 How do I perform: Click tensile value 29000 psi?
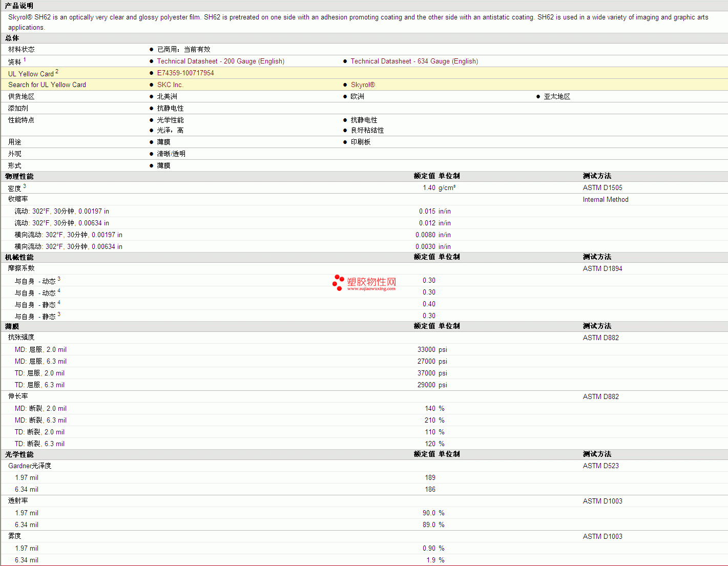click(x=432, y=385)
